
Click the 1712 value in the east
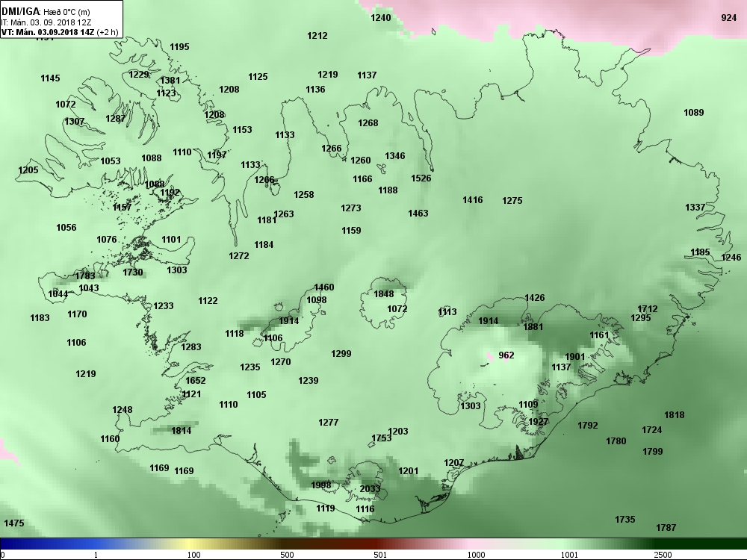click(x=648, y=309)
